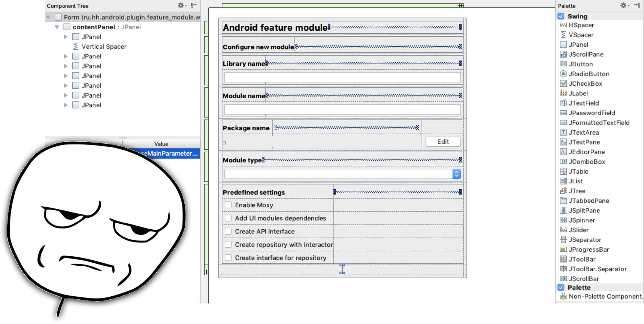
Task: Select JSpinner in the Palette
Action: point(577,220)
